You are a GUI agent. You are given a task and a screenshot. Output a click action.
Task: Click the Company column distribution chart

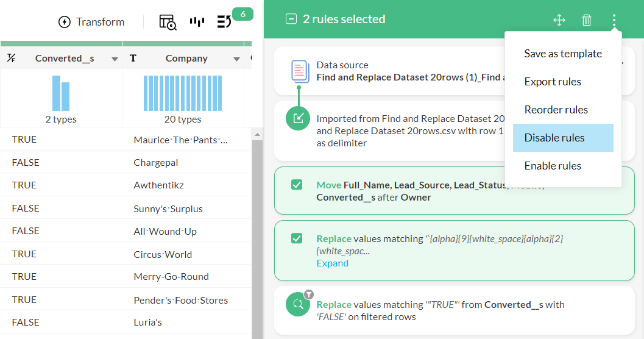coord(183,93)
